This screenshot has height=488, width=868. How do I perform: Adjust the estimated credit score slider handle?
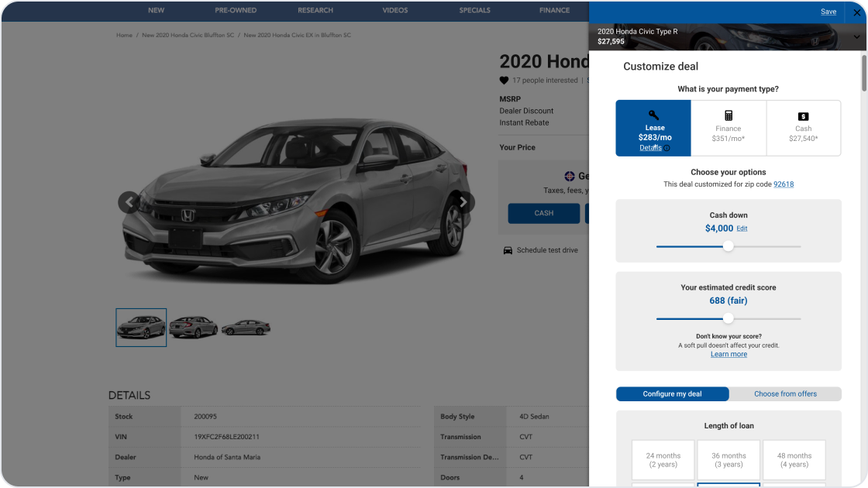(x=728, y=318)
